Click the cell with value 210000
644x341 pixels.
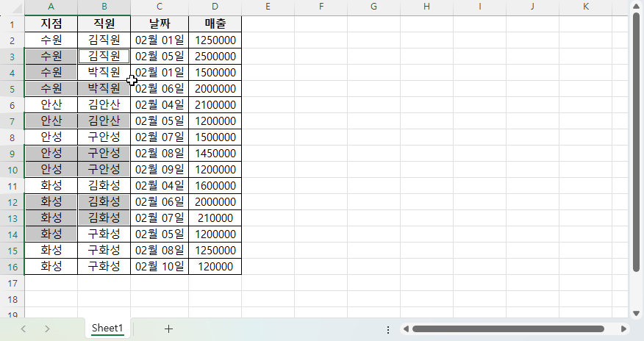click(x=215, y=218)
